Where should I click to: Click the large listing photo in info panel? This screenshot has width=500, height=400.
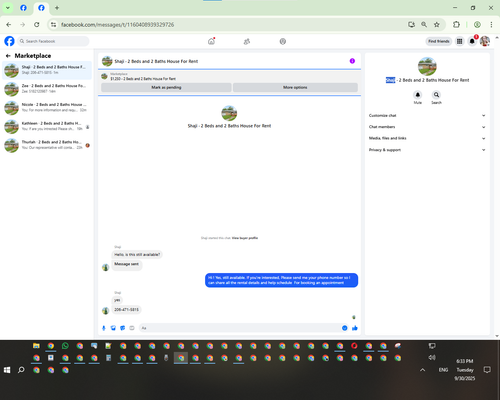click(427, 66)
